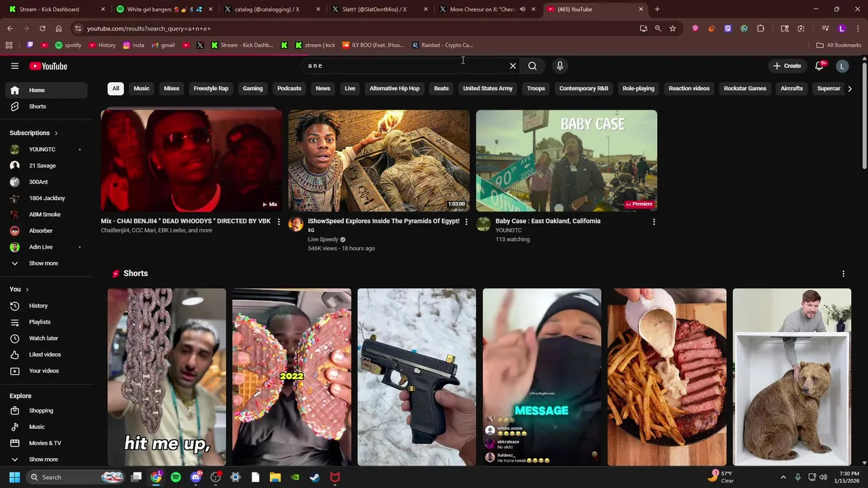Screen dimensions: 868x488
Task: Select the Podcasts filter chip
Action: [289, 89]
